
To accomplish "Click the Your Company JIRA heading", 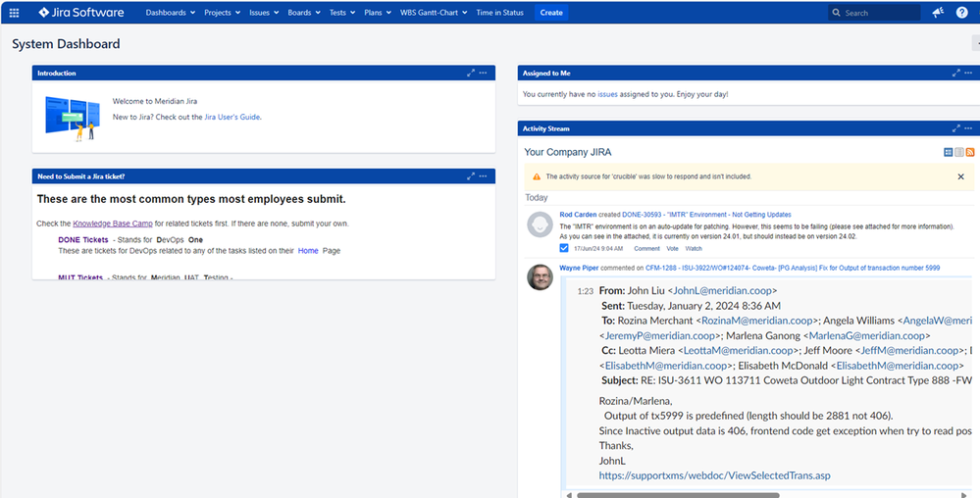I will pyautogui.click(x=568, y=152).
